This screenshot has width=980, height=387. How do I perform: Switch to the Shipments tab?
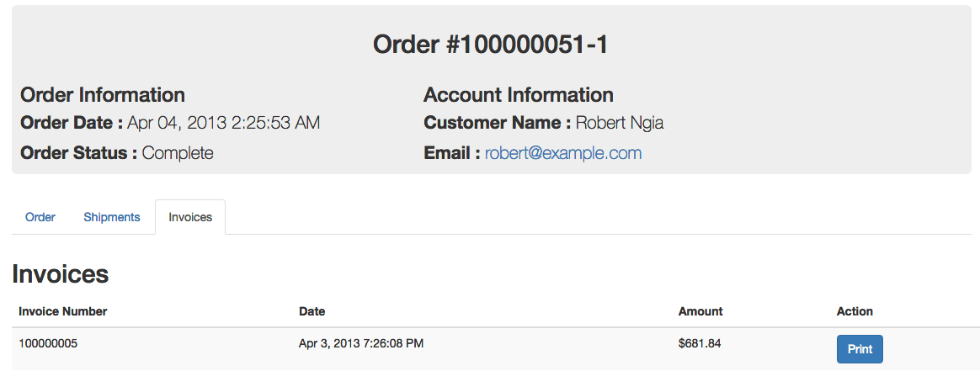(x=111, y=217)
